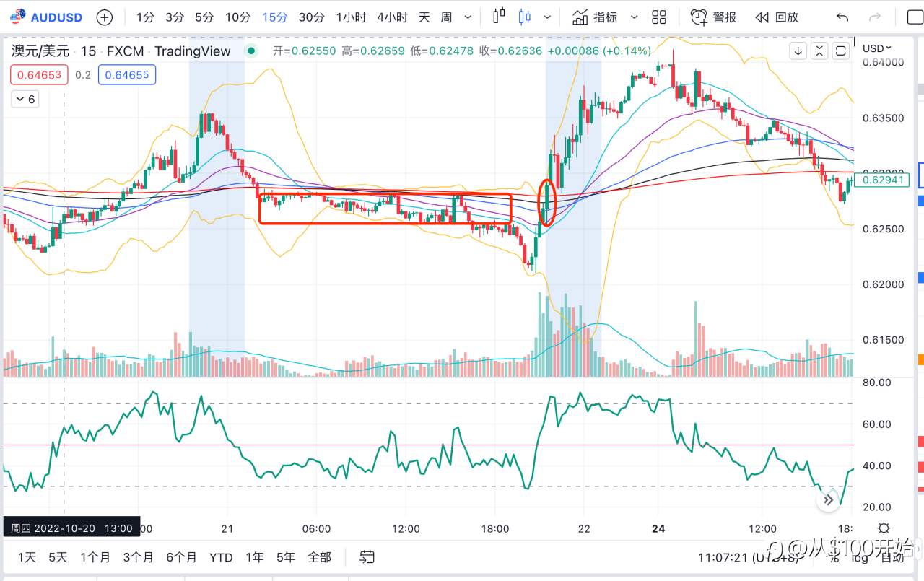Expand the 指标 favorites dropdown arrow
Viewport: 924px width, 581px height.
pos(635,17)
